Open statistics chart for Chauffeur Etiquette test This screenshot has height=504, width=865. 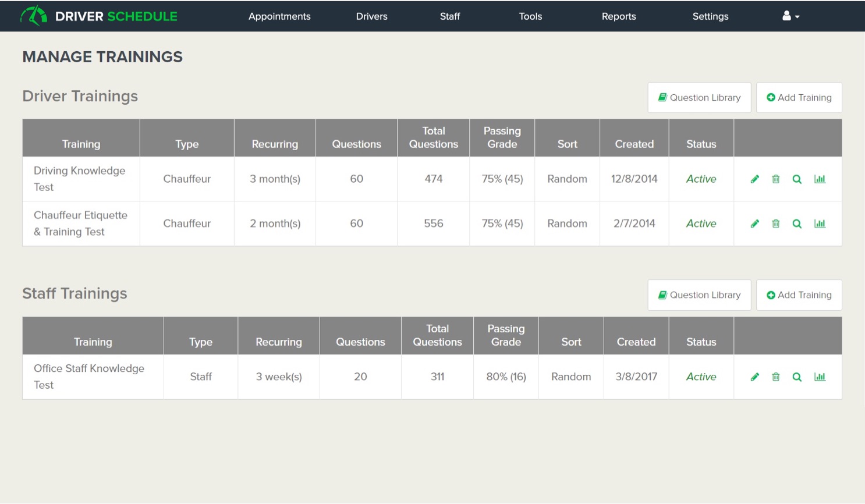[x=820, y=223]
